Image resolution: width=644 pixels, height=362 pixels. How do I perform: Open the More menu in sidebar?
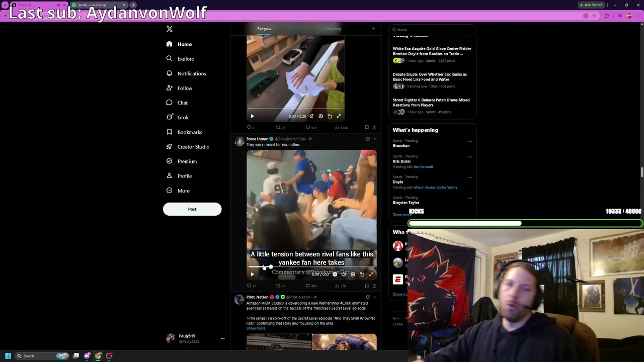(178, 191)
